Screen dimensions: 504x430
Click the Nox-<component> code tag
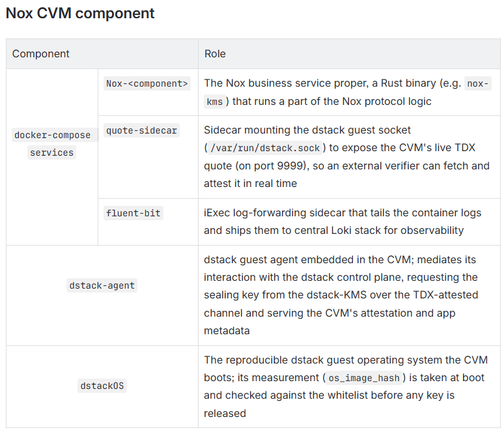coord(147,83)
